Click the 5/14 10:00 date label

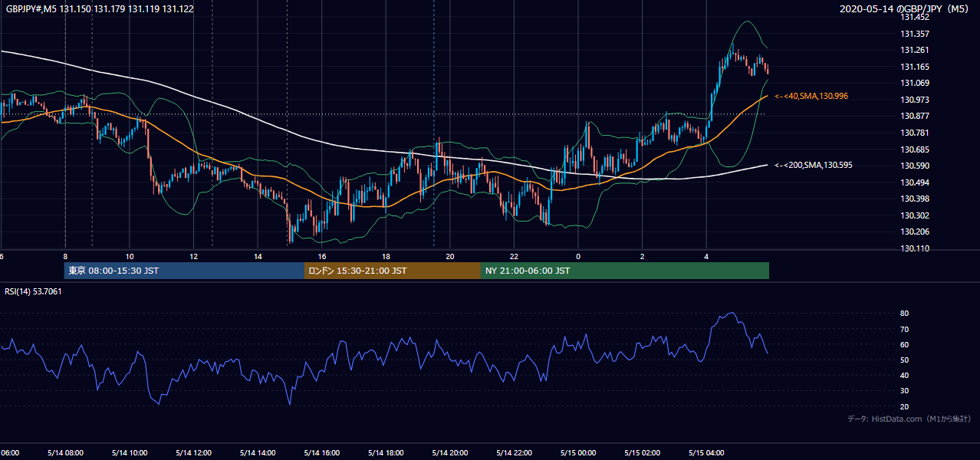click(130, 452)
